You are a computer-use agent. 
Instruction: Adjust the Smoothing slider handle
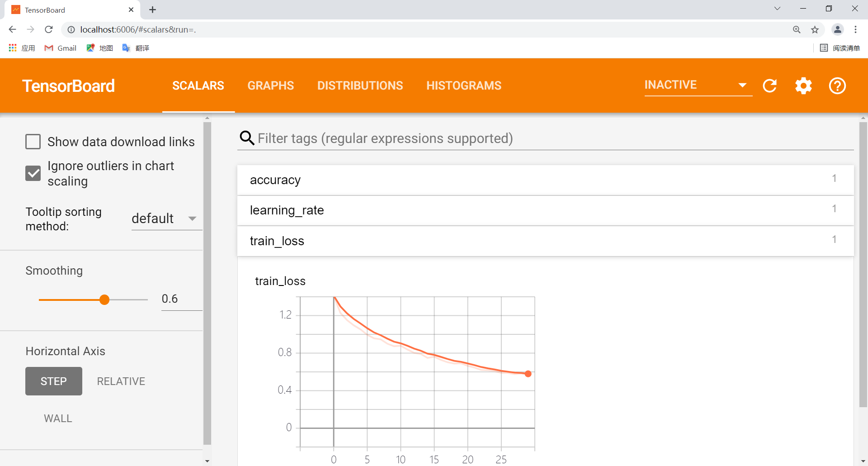(104, 299)
